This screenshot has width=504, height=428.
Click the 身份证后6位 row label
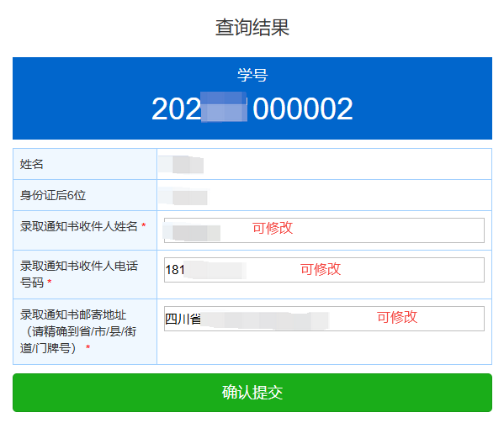(x=53, y=195)
